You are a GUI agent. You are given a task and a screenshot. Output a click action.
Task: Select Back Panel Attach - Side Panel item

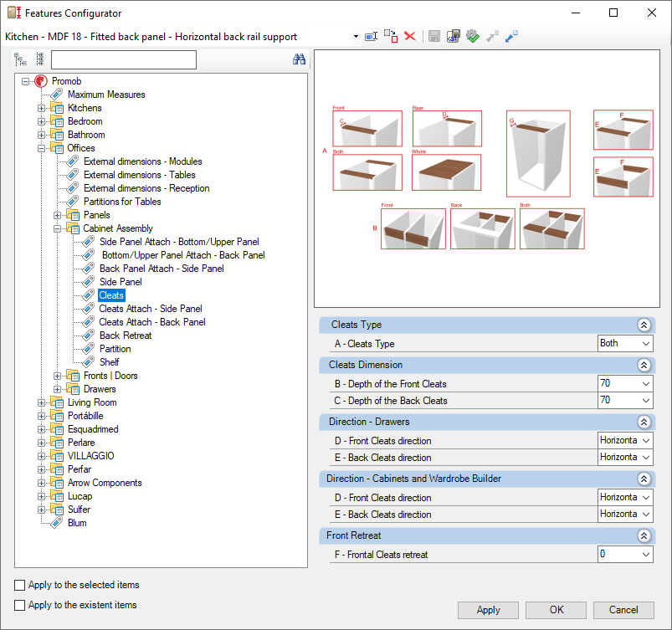[162, 269]
